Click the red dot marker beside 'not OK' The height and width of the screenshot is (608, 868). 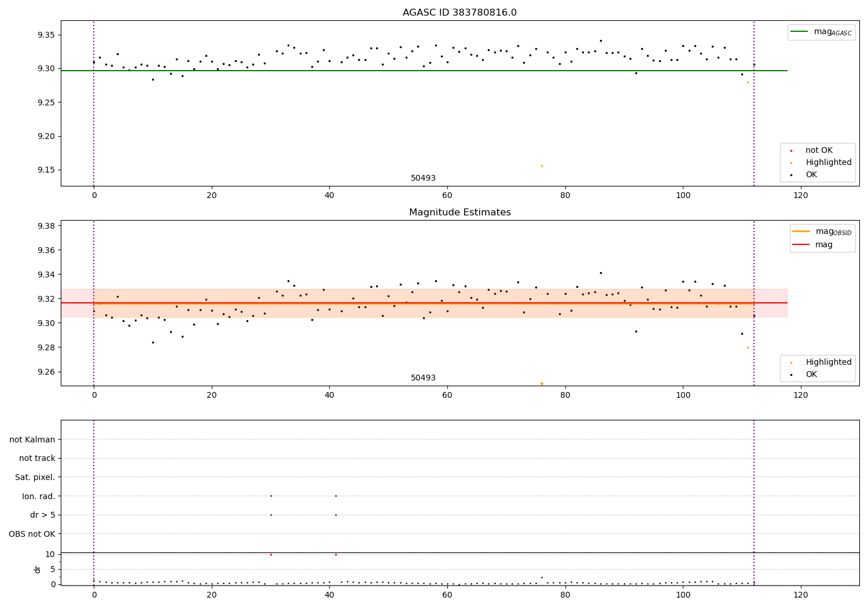point(791,151)
